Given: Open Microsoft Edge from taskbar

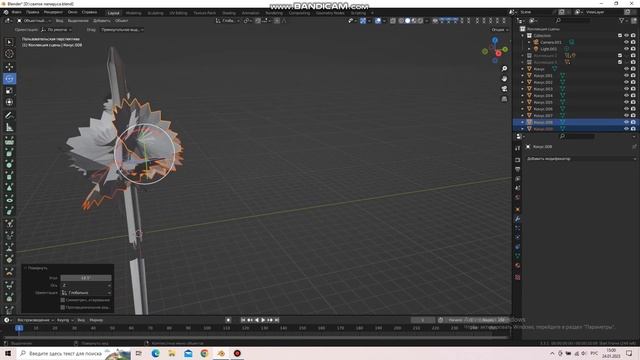Looking at the screenshot, I should click(x=156, y=353).
